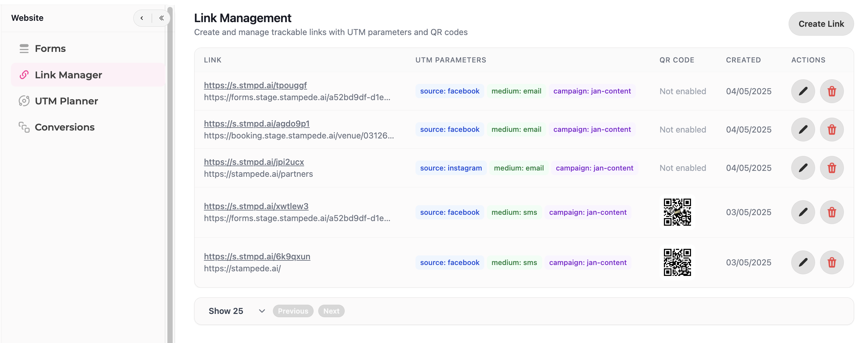Click the ACTIONS column header
The width and height of the screenshot is (868, 343).
pos(808,60)
